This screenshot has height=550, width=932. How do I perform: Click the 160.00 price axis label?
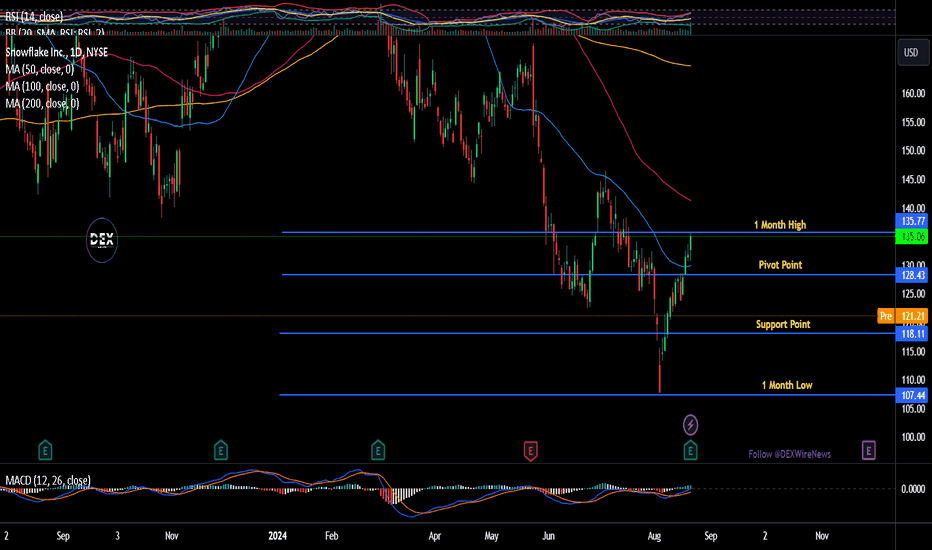(x=913, y=93)
